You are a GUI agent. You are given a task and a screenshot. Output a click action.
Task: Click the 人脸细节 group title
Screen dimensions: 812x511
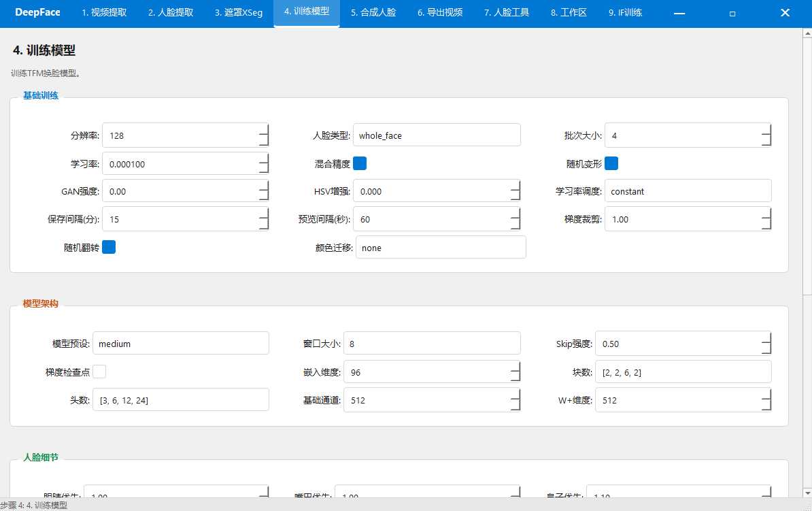(40, 457)
